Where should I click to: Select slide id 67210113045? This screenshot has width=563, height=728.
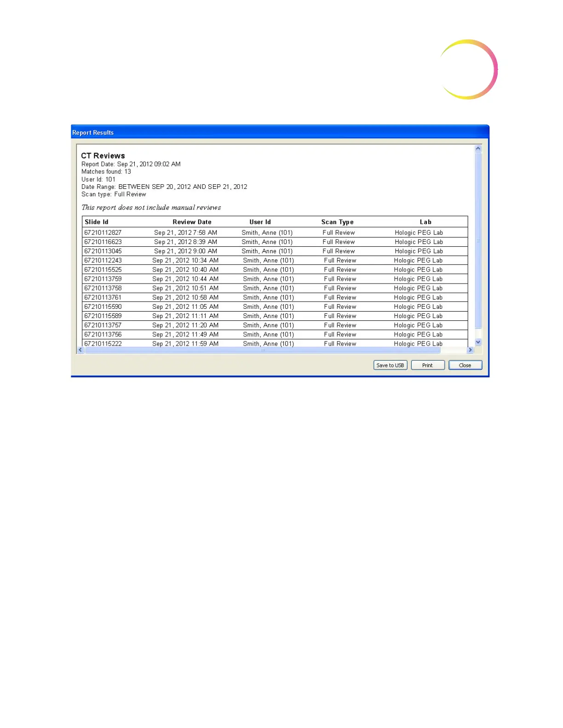[103, 251]
